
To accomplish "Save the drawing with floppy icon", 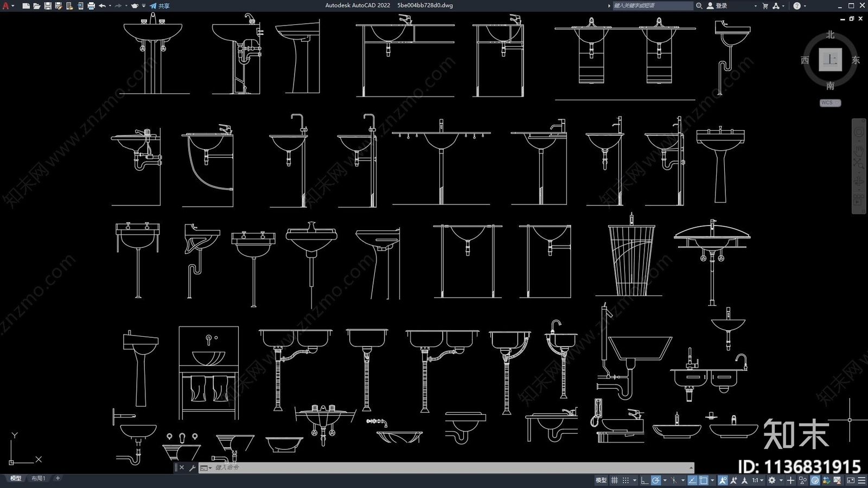I will point(48,5).
